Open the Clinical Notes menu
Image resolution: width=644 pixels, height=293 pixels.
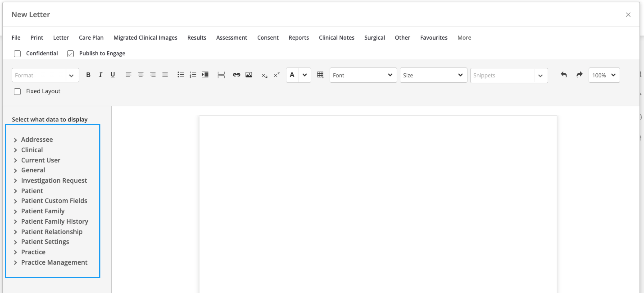(336, 38)
